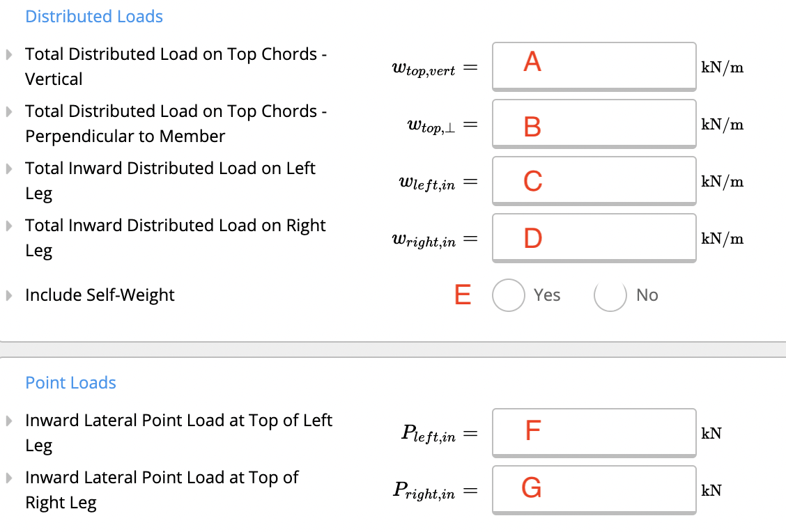The height and width of the screenshot is (532, 786).
Task: Click the w right,in input field D
Action: [x=594, y=238]
